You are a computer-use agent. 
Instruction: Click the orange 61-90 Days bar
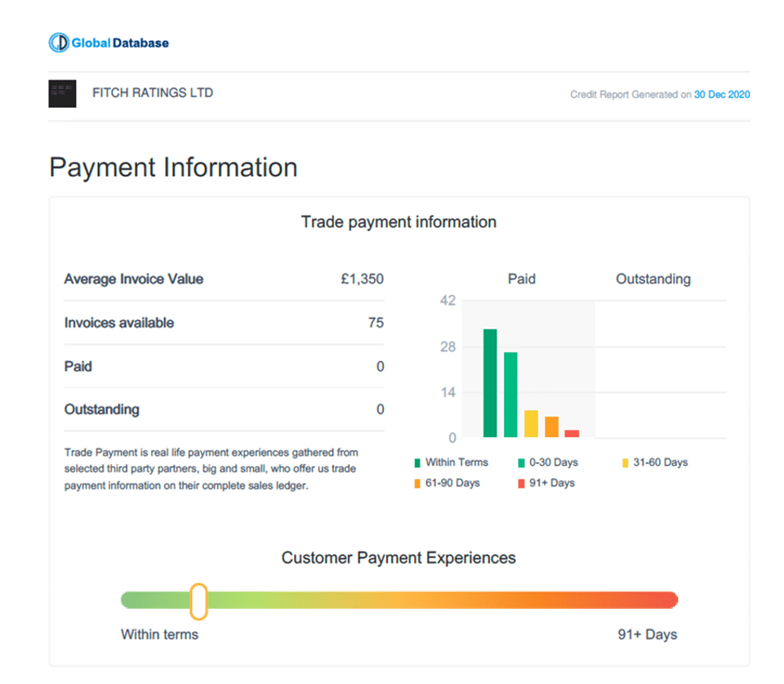point(551,427)
